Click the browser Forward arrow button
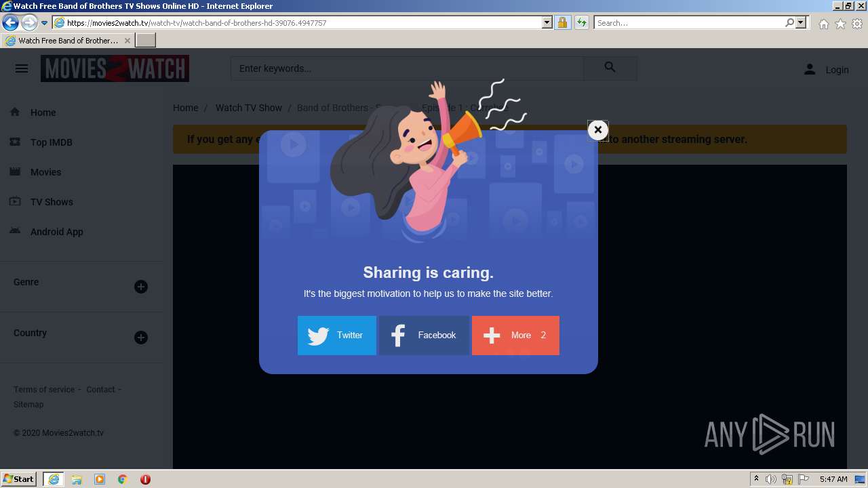This screenshot has width=868, height=488. point(28,22)
